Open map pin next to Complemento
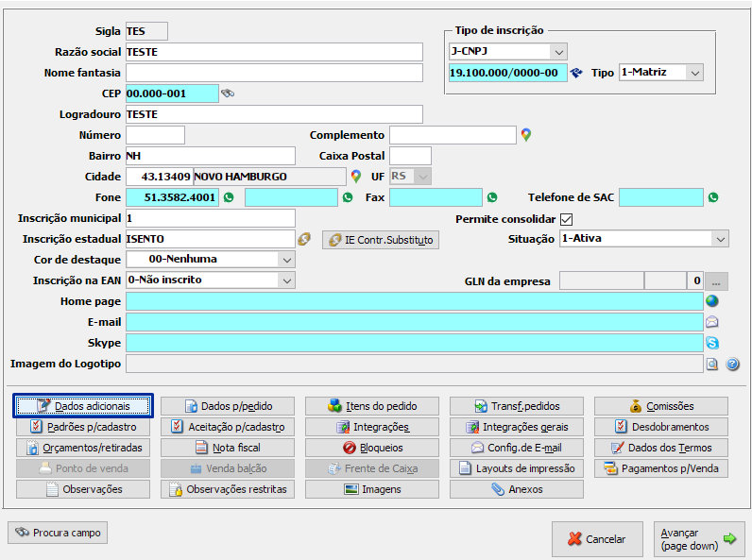752x560 pixels. [526, 135]
